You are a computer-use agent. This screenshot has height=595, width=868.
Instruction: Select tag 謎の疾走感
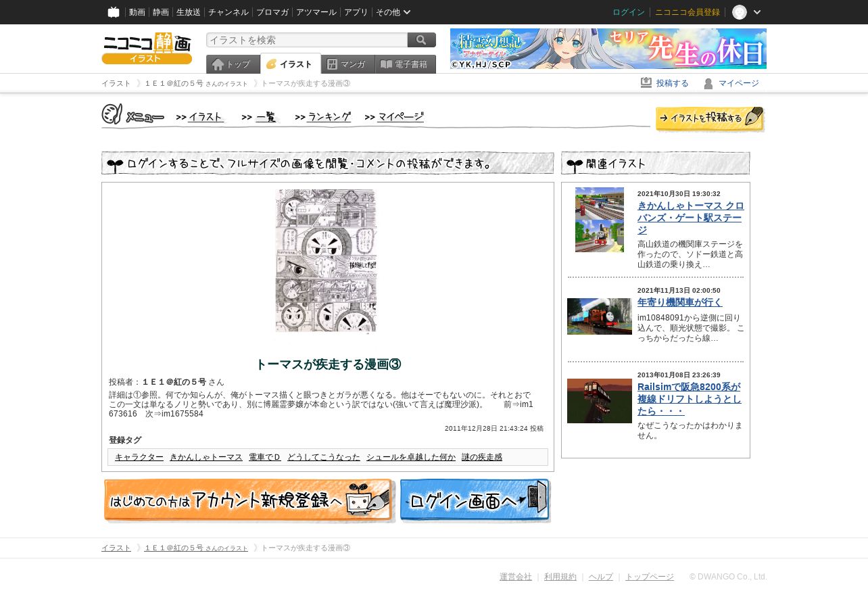482,457
